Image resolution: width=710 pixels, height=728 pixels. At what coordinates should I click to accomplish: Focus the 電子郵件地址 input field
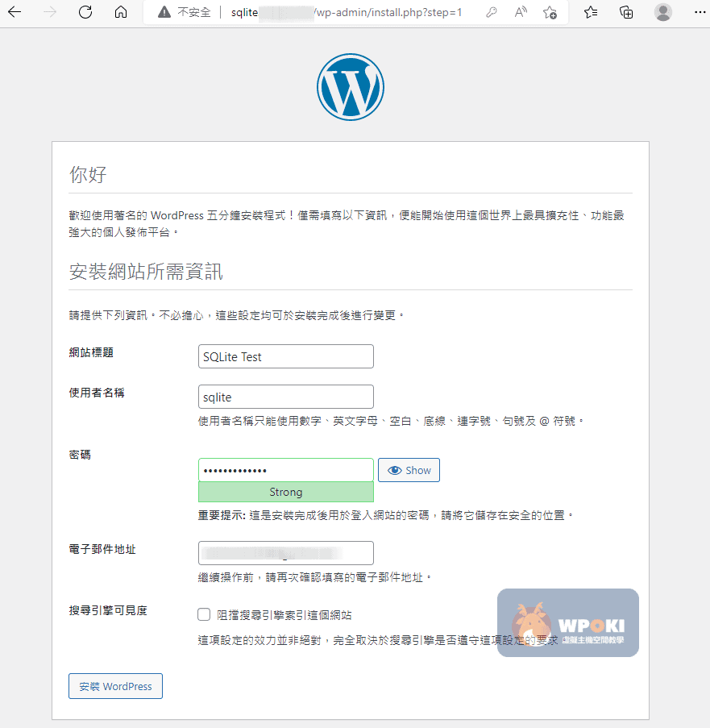tap(286, 553)
